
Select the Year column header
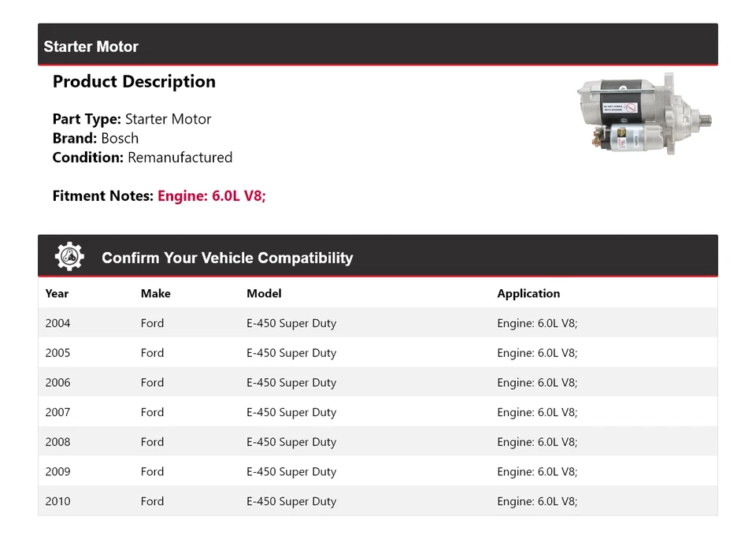tap(57, 293)
